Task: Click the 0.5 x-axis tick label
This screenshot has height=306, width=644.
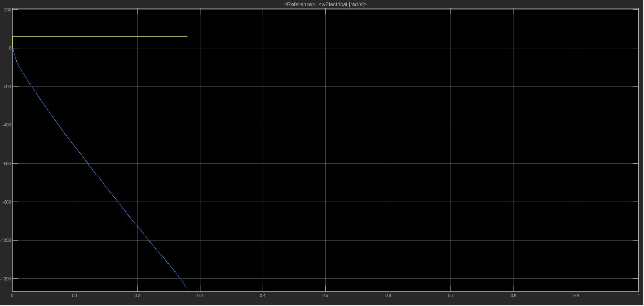Action: click(x=325, y=295)
